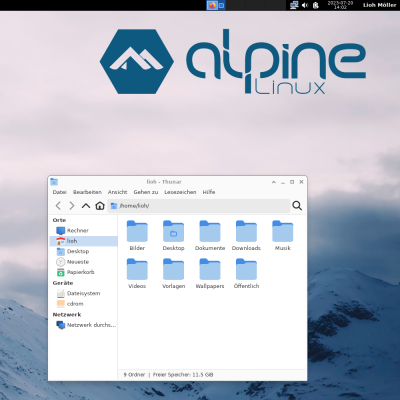The image size is (400, 400).
Task: Go to parent folder with up arrow
Action: click(86, 206)
